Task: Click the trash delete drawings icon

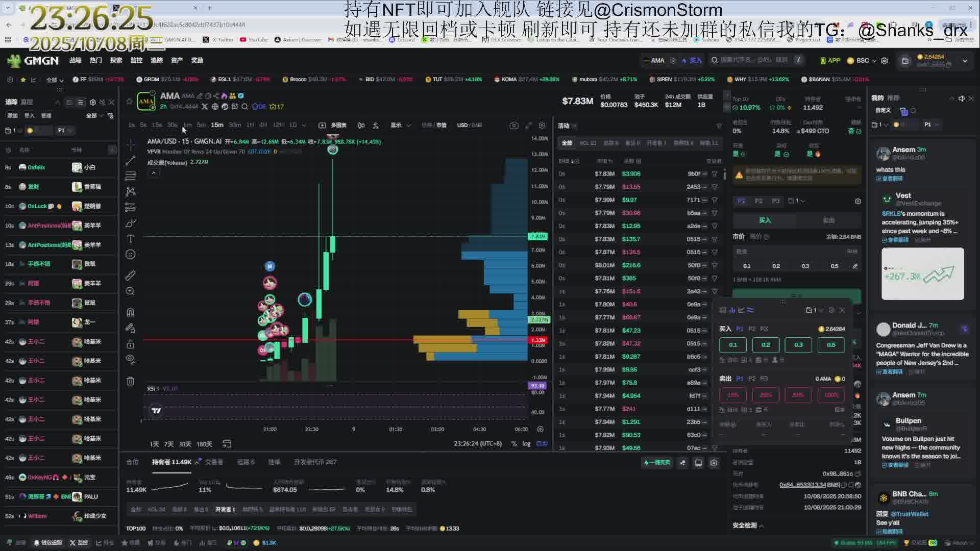Action: (x=131, y=381)
